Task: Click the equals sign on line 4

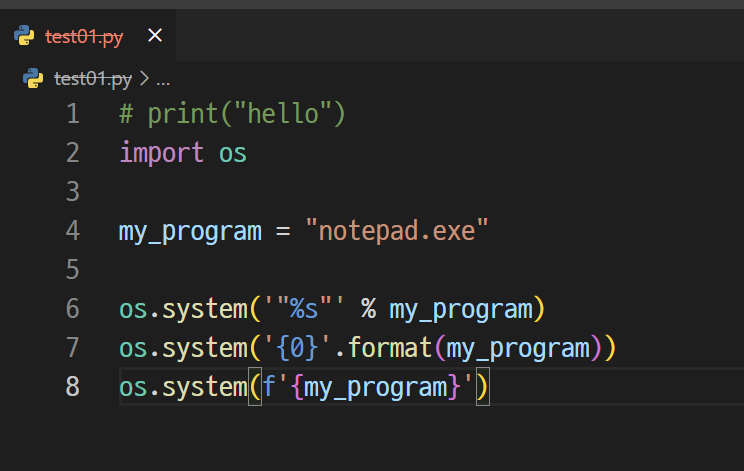Action: point(283,231)
